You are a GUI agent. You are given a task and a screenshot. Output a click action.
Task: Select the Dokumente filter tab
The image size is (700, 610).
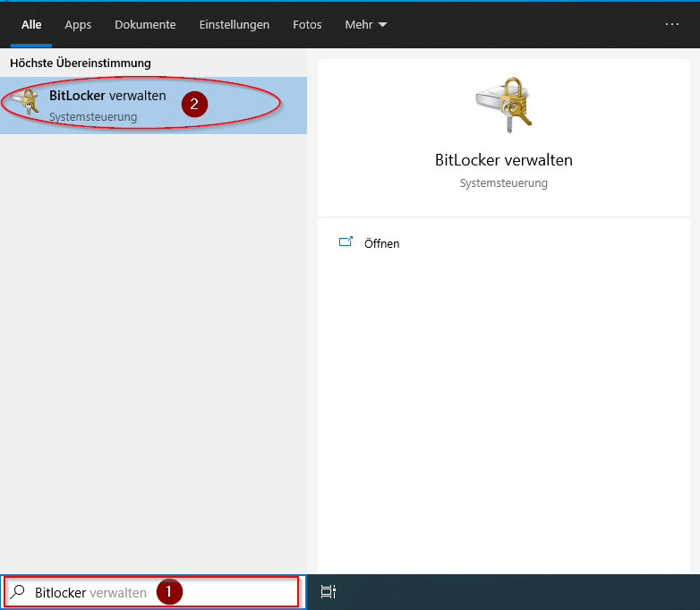click(x=145, y=25)
